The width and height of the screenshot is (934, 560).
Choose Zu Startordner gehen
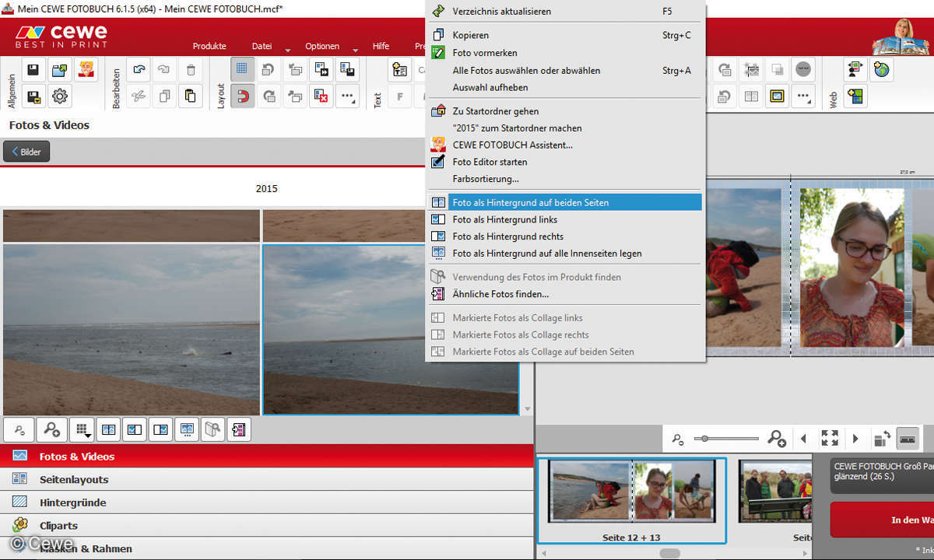coord(565,111)
